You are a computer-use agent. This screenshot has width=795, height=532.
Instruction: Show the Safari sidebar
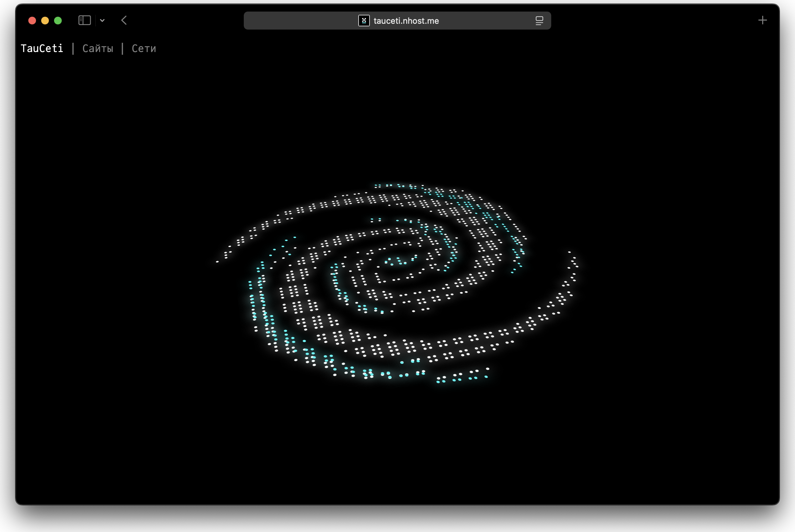pos(85,20)
